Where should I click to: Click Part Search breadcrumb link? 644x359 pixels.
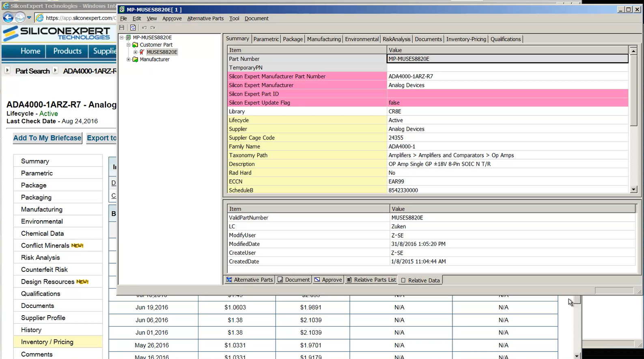coord(32,71)
